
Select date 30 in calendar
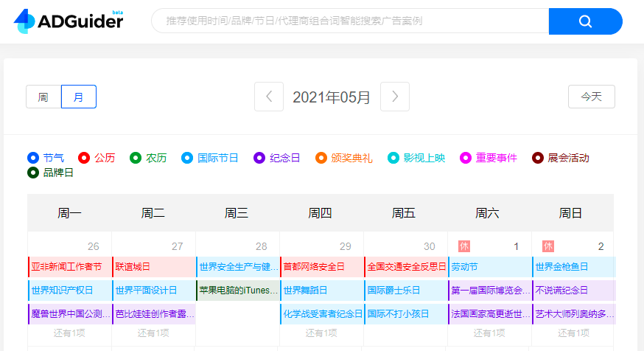click(x=429, y=246)
